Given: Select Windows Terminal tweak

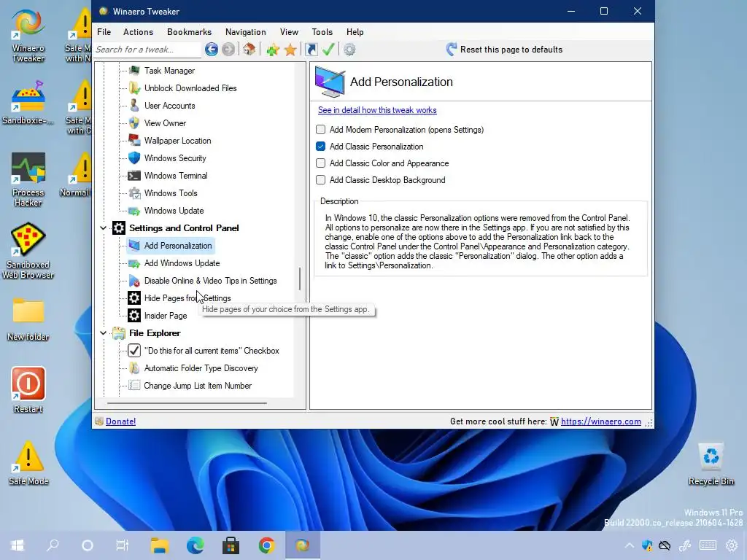Looking at the screenshot, I should tap(176, 176).
